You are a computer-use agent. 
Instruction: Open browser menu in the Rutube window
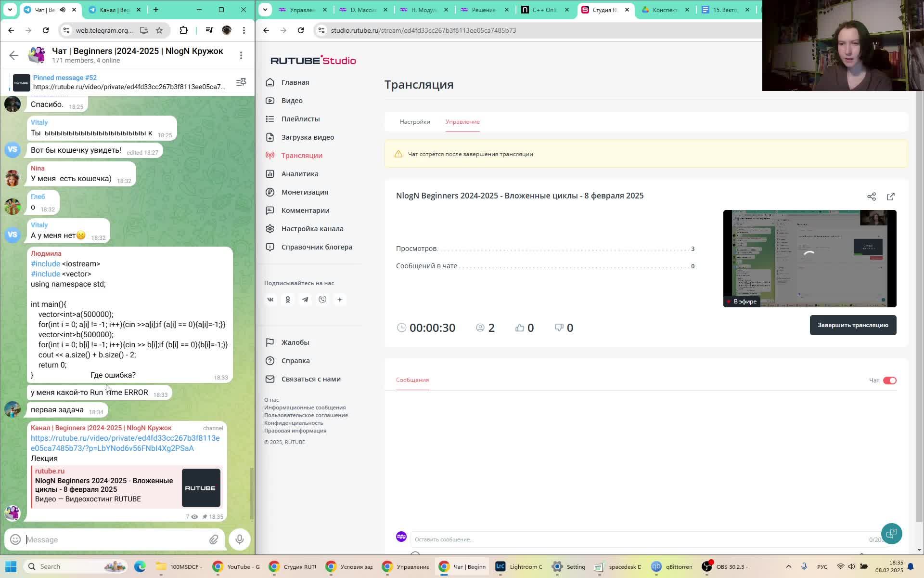(912, 30)
